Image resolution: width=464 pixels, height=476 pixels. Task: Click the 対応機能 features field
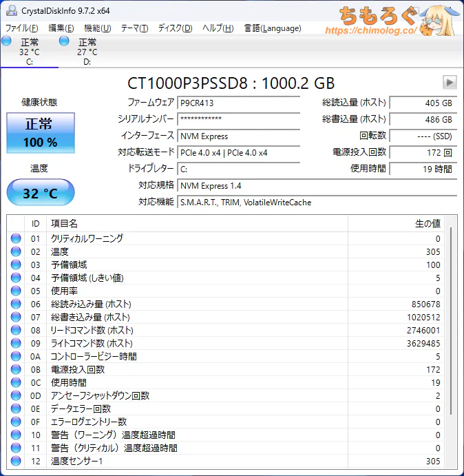317,203
